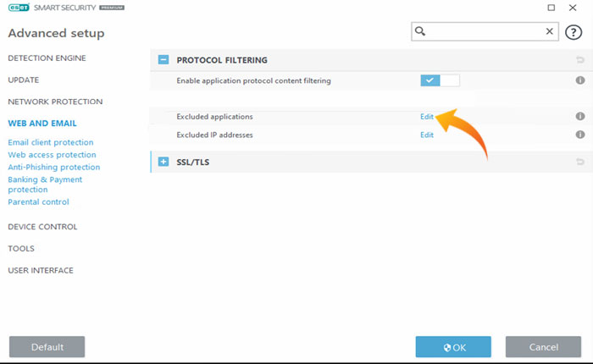Click info icon beside Excluded IP addresses
This screenshot has width=593, height=364.
[580, 135]
